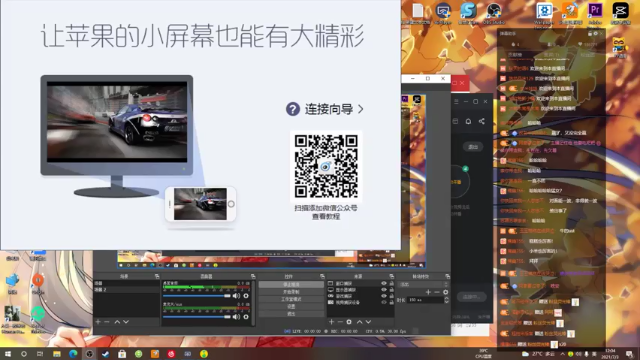Open the Windows Start menu

pyautogui.click(x=7, y=354)
